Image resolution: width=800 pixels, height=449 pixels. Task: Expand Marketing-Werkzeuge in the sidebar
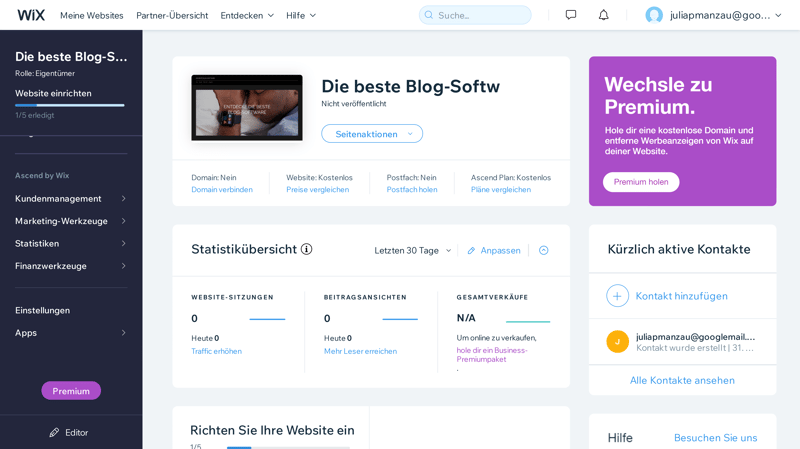[71, 221]
